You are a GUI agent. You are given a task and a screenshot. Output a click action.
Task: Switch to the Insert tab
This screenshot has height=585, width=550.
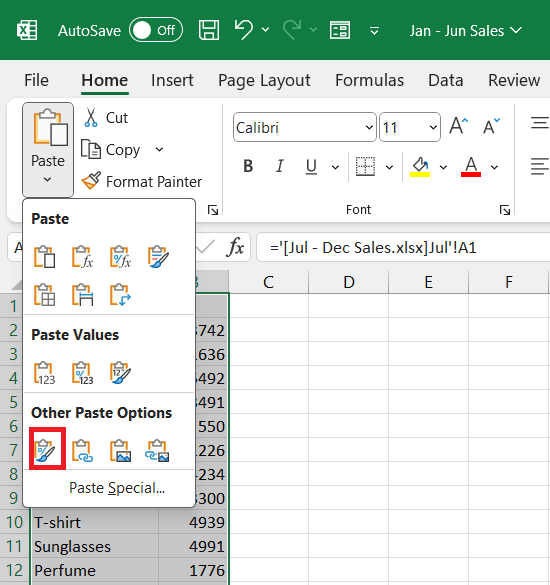[172, 80]
